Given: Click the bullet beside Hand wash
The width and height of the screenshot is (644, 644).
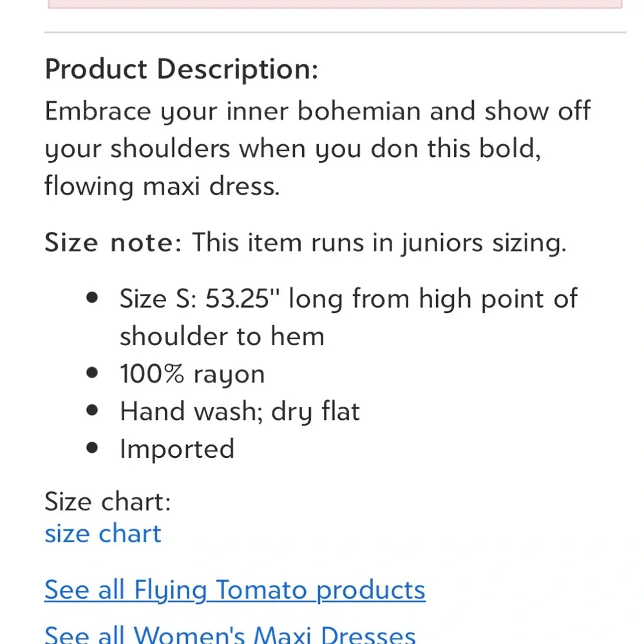Looking at the screenshot, I should 93,410.
